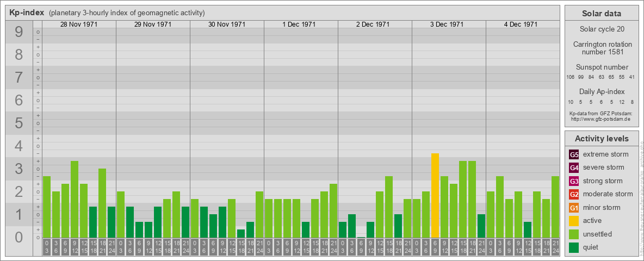Click the 'extreme storm' legend label
The height and width of the screenshot is (261, 644).
[605, 154]
